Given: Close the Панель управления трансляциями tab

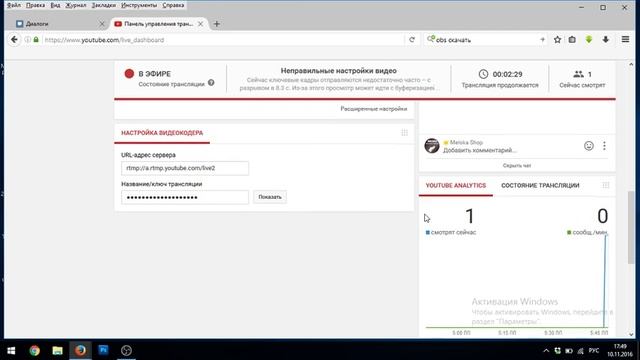Looking at the screenshot, I should point(200,24).
